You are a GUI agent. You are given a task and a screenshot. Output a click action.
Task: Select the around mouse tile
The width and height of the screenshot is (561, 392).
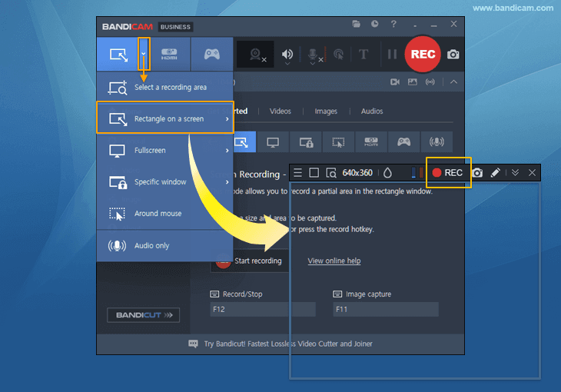click(x=338, y=141)
